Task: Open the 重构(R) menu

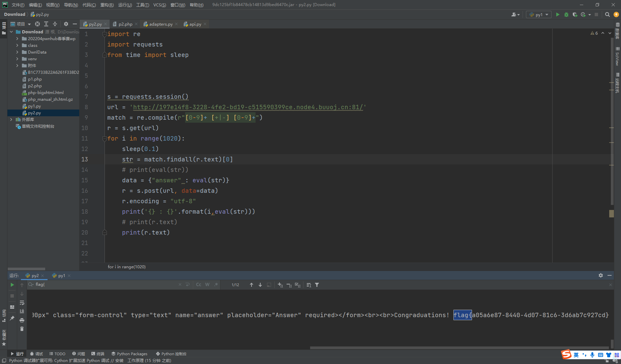Action: [107, 5]
